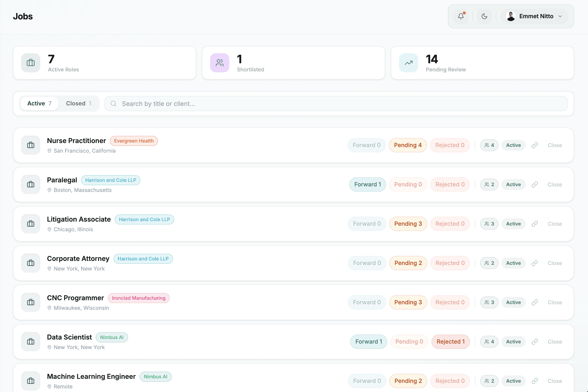The height and width of the screenshot is (392, 588).
Task: Copy the share link for the Paralegal job
Action: pyautogui.click(x=535, y=184)
